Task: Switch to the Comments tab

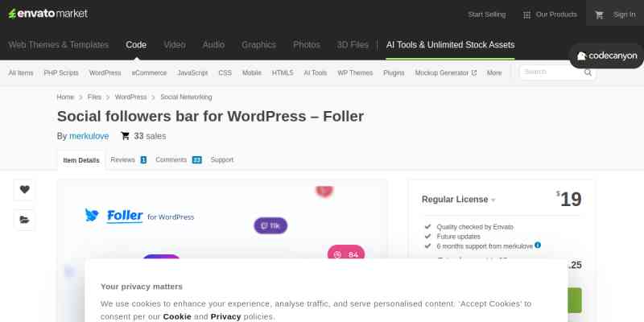Action: coord(178,160)
